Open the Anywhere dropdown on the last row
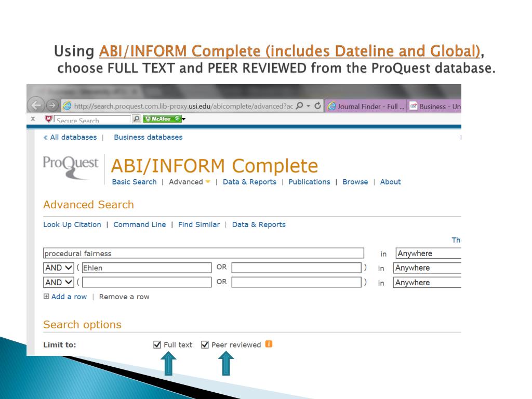532x399 pixels. coord(427,282)
